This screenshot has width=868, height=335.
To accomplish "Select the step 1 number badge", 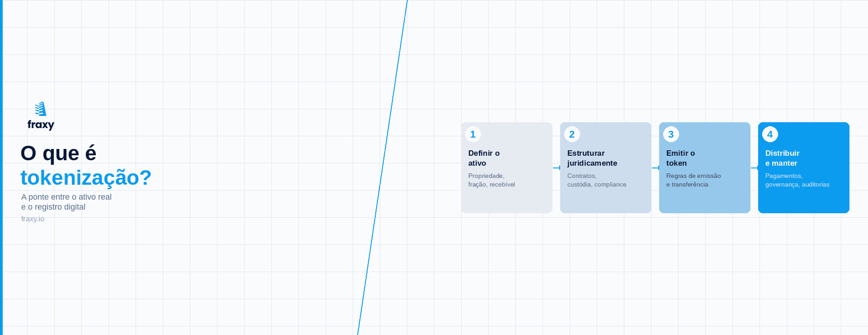I will pos(473,134).
